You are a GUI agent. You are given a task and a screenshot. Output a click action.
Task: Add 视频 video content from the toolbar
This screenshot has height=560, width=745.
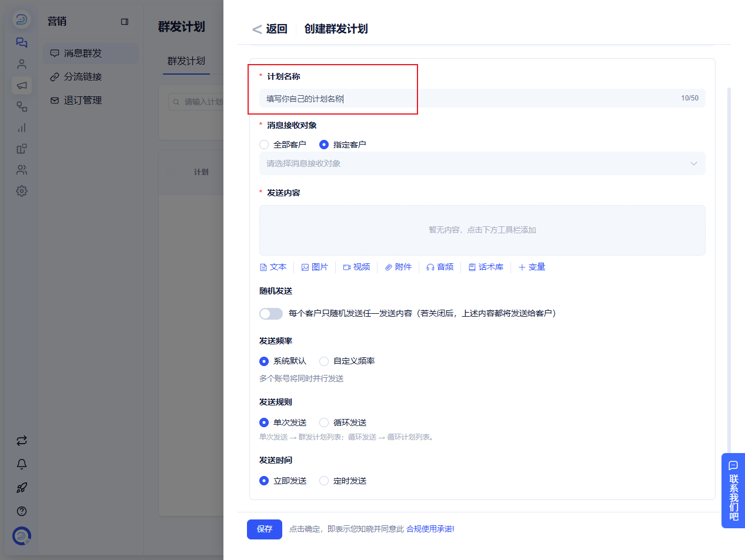coord(356,267)
